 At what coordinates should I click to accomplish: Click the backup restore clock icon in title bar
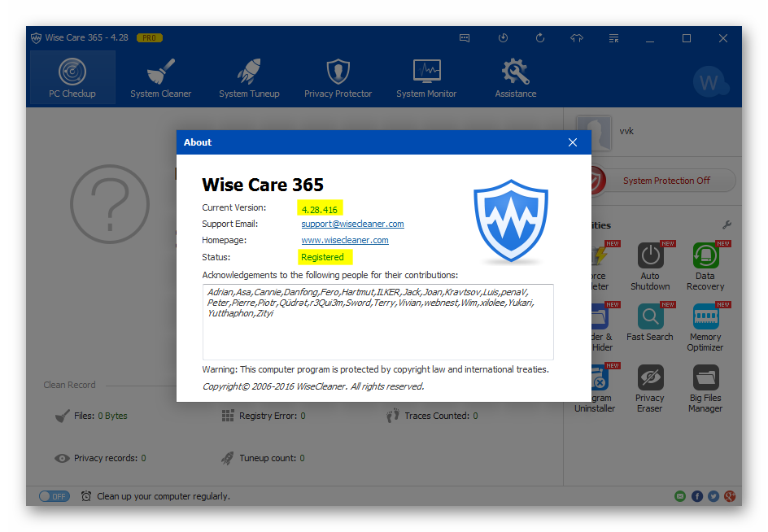[503, 38]
